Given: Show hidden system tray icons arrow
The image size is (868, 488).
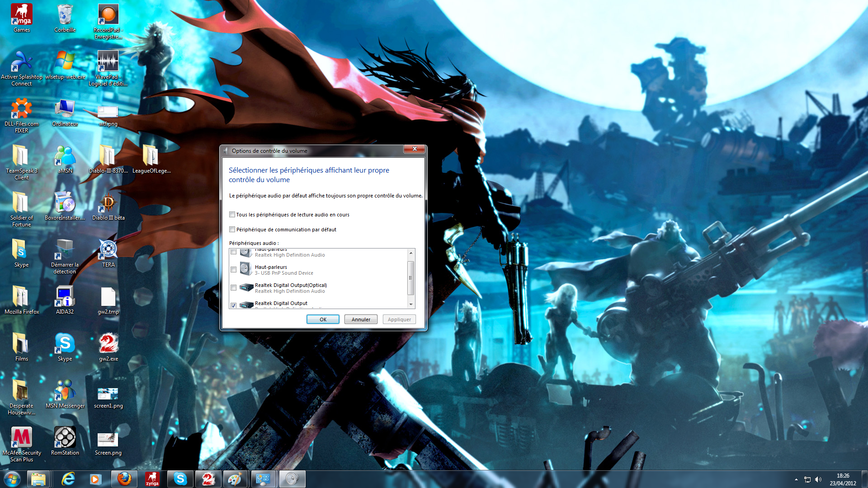Looking at the screenshot, I should pos(796,479).
